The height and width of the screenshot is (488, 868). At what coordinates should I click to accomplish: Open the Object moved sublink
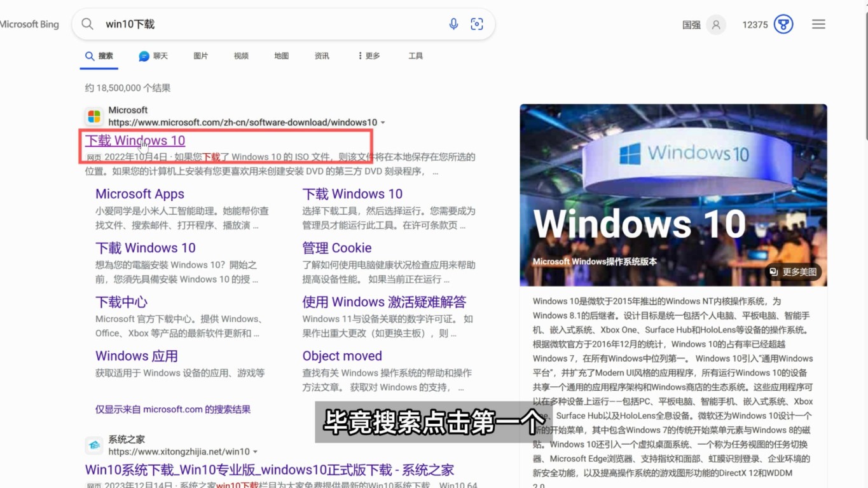coord(342,356)
